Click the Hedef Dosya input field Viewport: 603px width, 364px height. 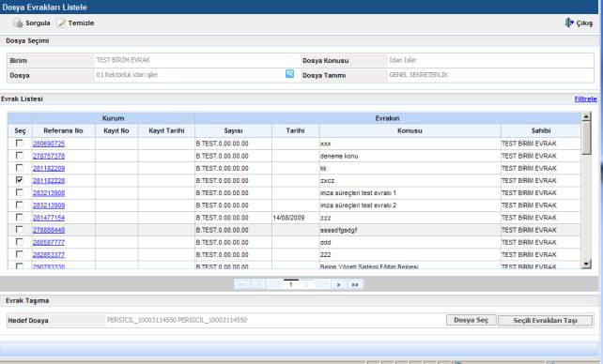[274, 320]
